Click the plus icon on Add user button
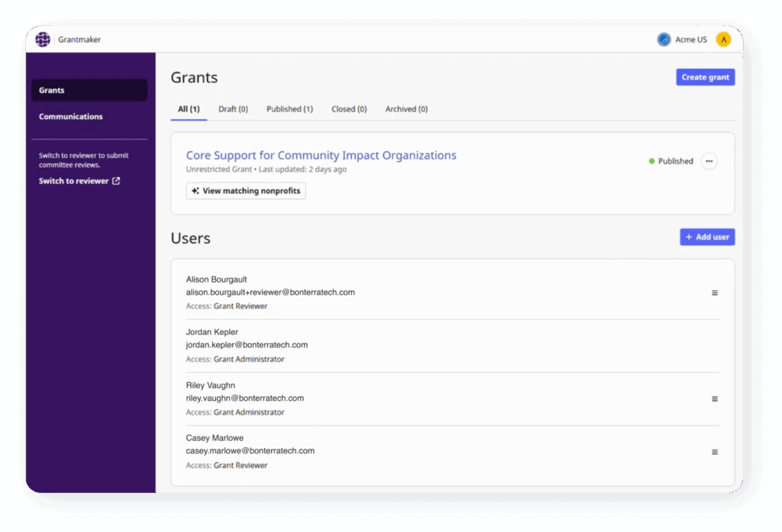This screenshot has height=532, width=782. click(690, 237)
